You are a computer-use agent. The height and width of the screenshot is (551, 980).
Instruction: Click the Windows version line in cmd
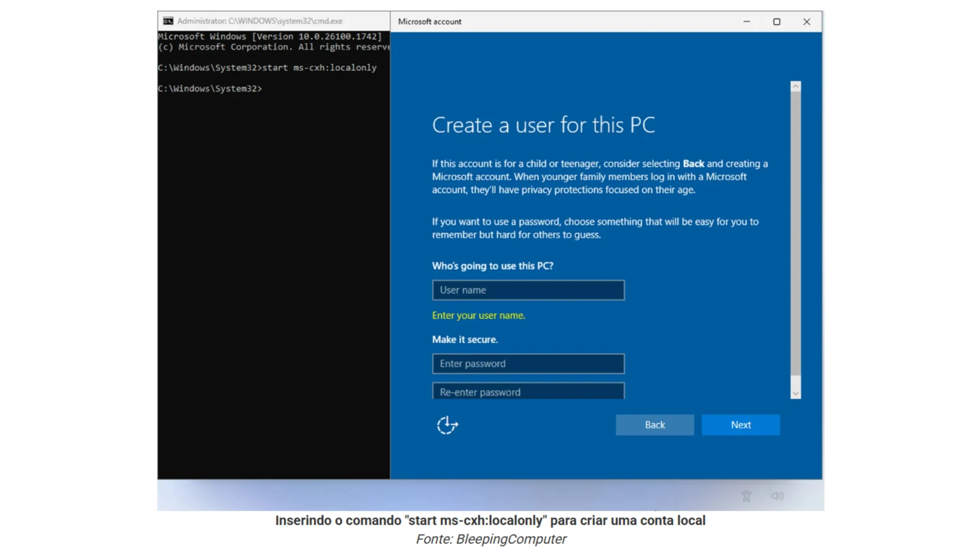(270, 36)
